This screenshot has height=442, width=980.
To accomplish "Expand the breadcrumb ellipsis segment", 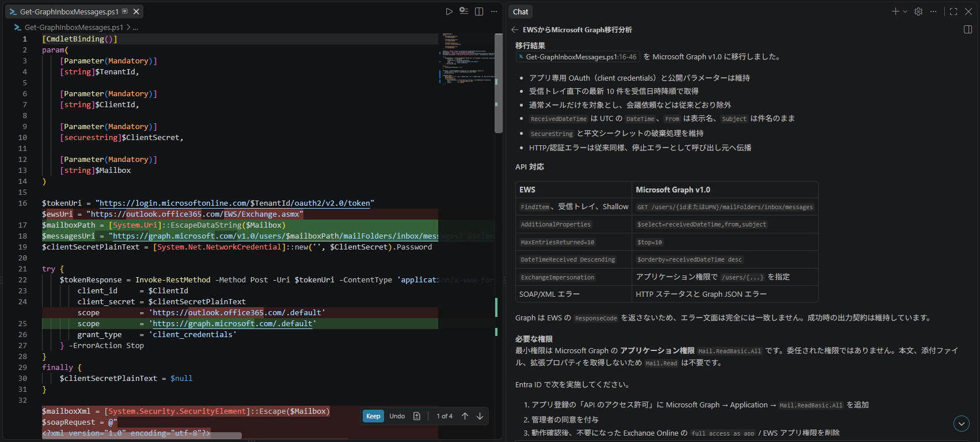I will (x=135, y=27).
